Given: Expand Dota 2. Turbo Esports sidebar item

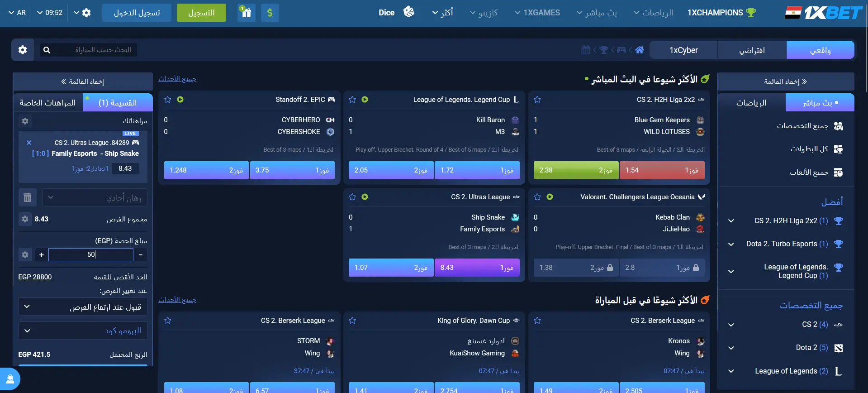Looking at the screenshot, I should [731, 244].
